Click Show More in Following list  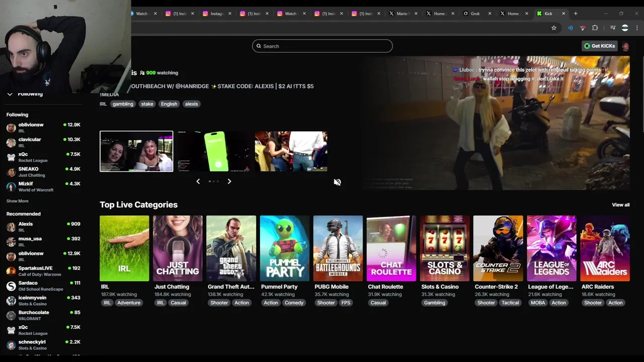(x=17, y=201)
